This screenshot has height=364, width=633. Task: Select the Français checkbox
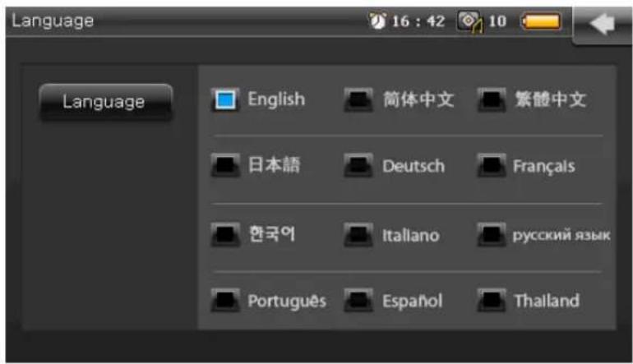(x=492, y=165)
